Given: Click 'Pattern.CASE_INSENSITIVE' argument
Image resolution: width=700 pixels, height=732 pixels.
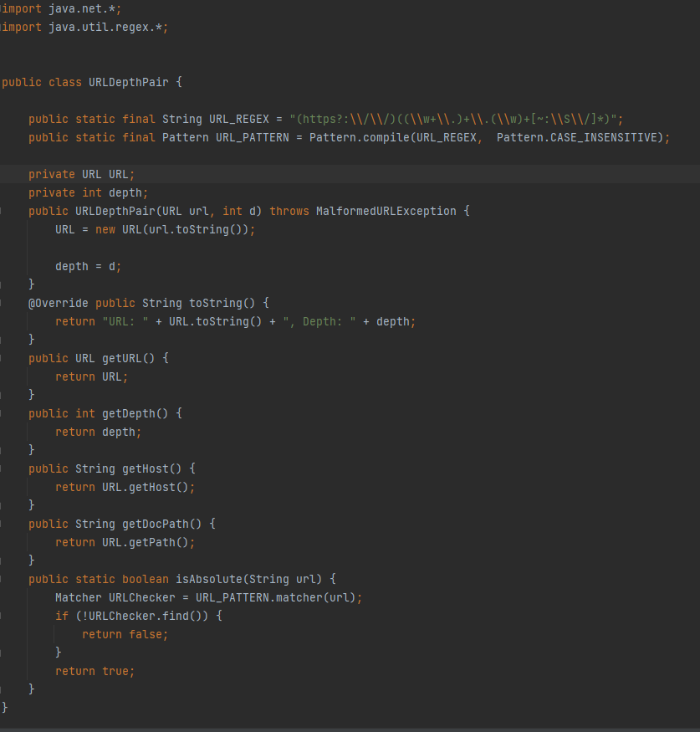Looking at the screenshot, I should pyautogui.click(x=577, y=138).
